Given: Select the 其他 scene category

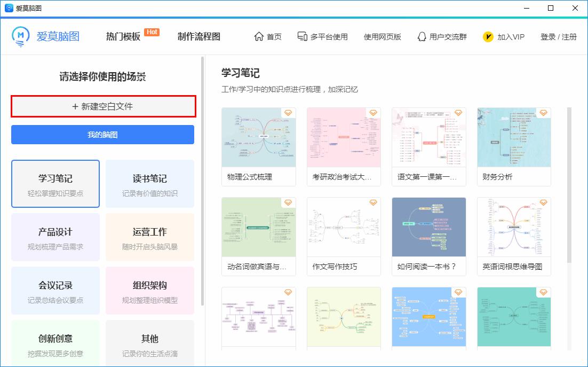Looking at the screenshot, I should 150,343.
